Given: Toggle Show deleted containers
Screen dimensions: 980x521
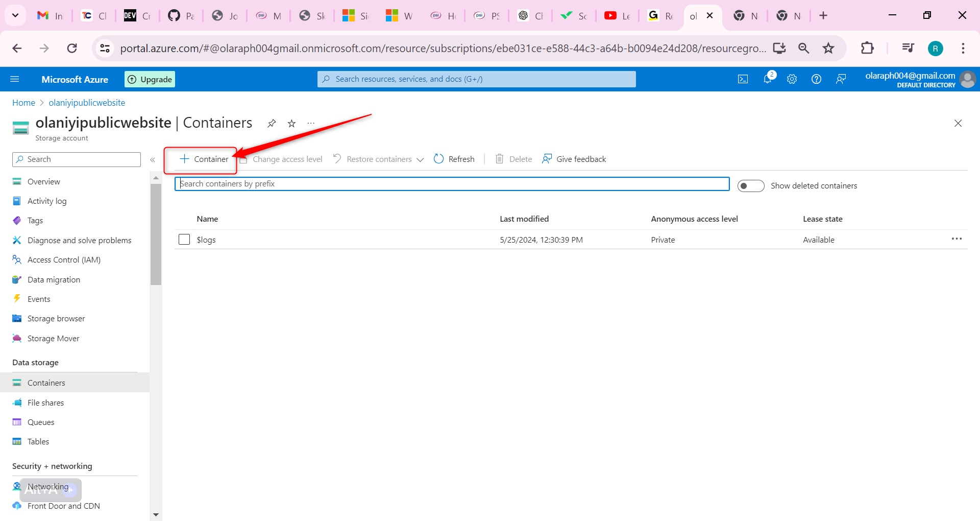Looking at the screenshot, I should (x=751, y=186).
